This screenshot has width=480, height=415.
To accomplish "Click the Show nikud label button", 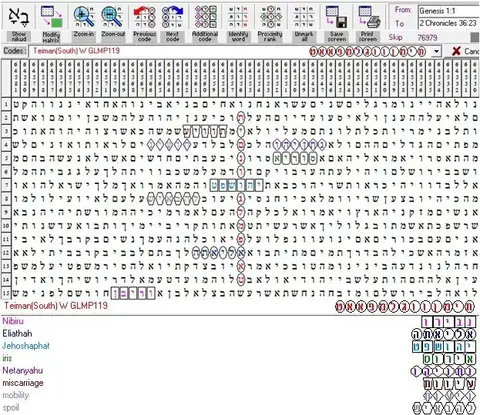I will coord(19,37).
